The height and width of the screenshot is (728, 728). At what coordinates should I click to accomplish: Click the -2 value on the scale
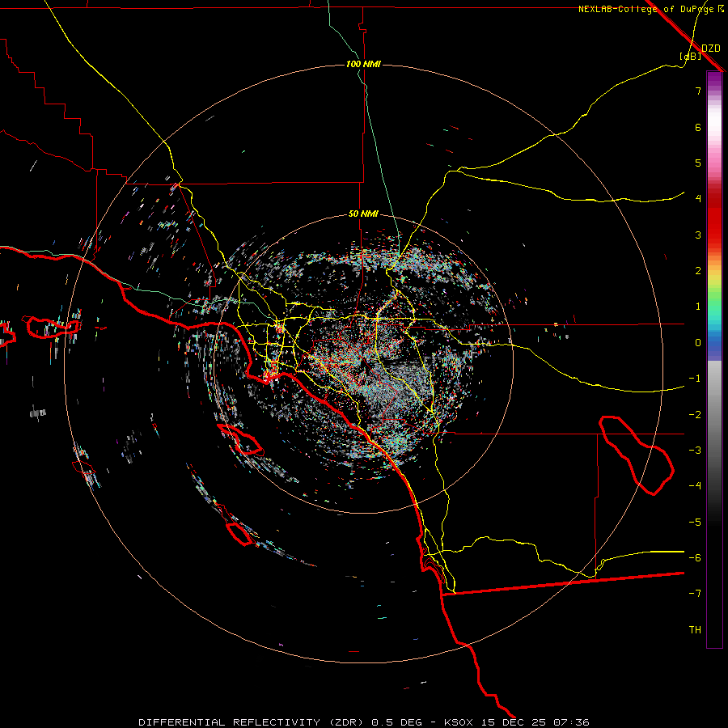click(695, 415)
